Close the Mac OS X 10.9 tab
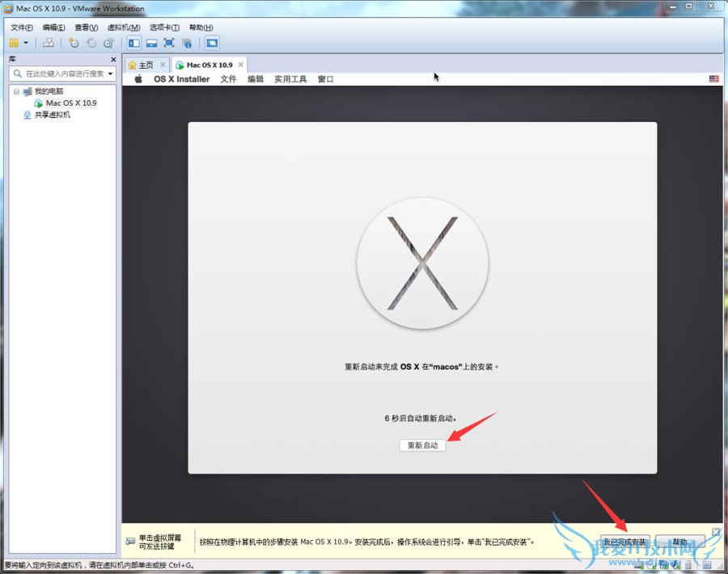The width and height of the screenshot is (728, 574). pyautogui.click(x=240, y=65)
